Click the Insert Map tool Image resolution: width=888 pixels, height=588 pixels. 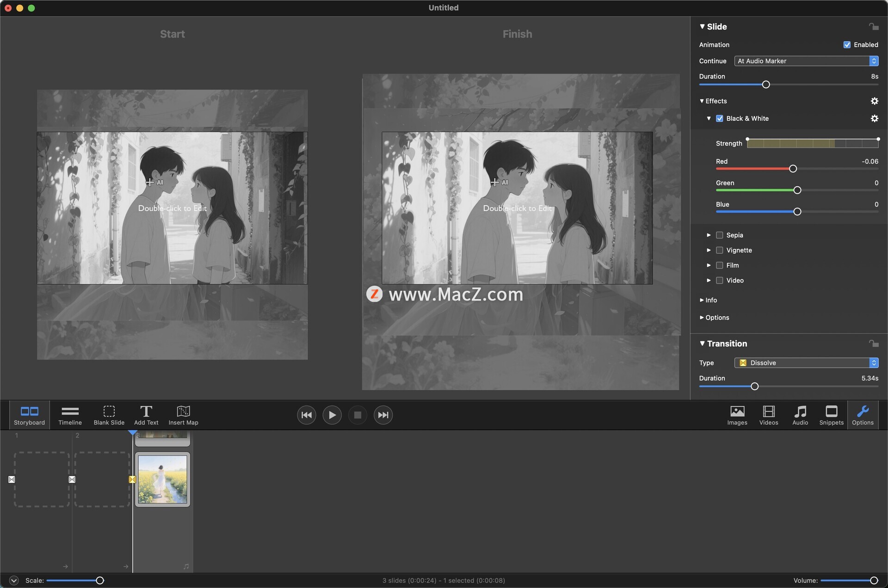[x=183, y=415]
